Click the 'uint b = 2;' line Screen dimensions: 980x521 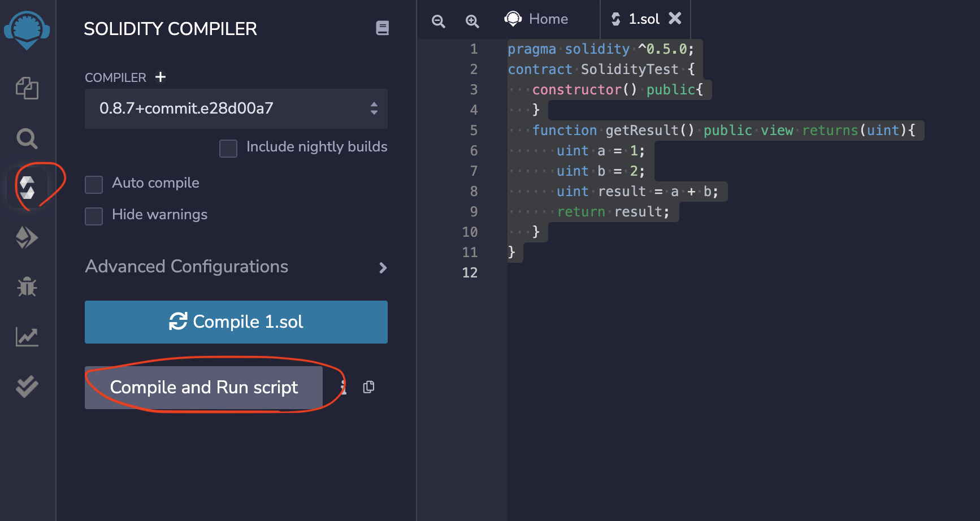601,171
